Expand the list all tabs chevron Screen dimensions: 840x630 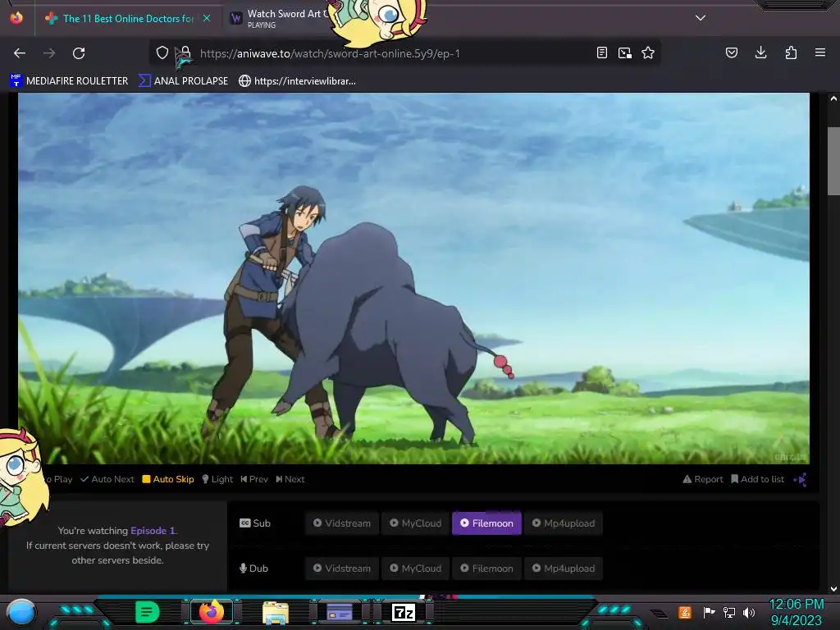[x=701, y=18]
